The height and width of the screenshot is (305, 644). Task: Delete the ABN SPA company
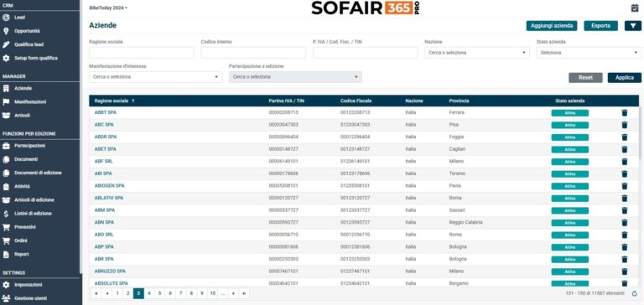624,223
